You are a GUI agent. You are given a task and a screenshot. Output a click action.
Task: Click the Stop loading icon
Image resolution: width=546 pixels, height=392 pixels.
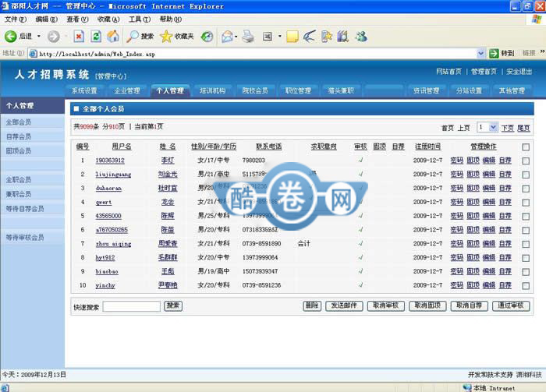tap(79, 36)
